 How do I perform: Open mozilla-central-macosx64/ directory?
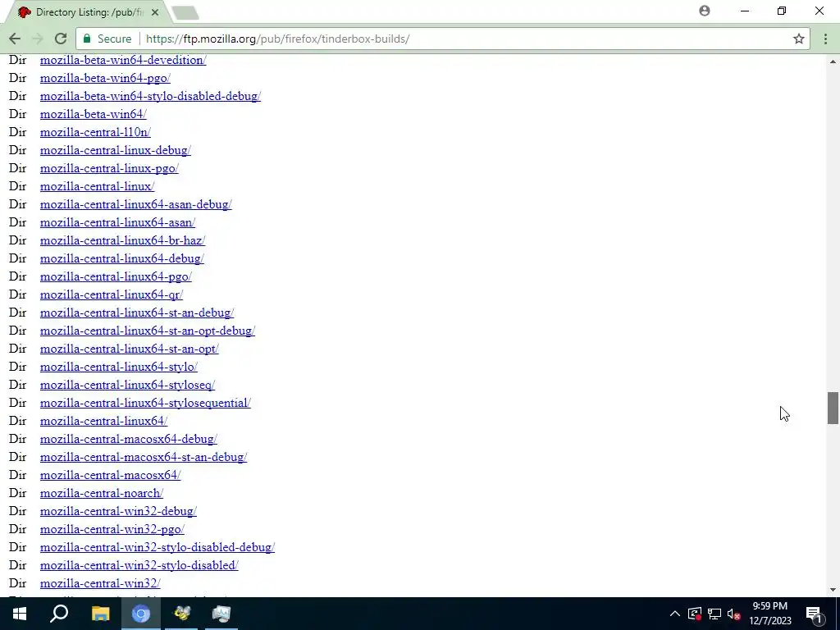[x=111, y=475]
